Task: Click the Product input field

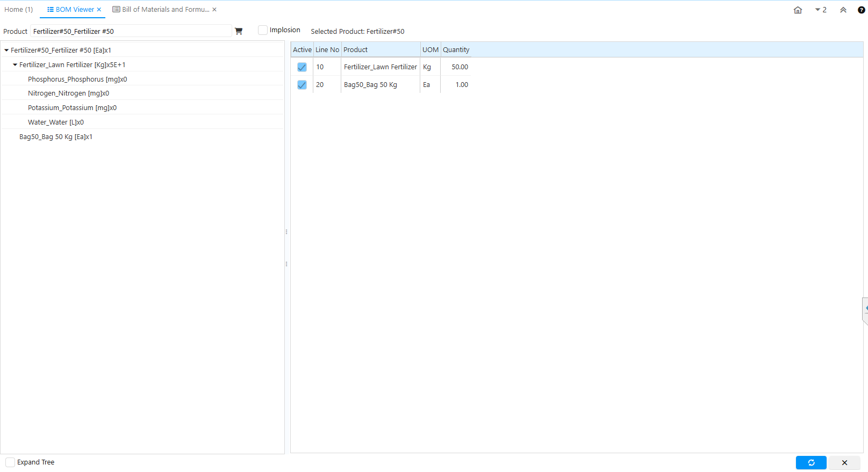Action: [131, 31]
